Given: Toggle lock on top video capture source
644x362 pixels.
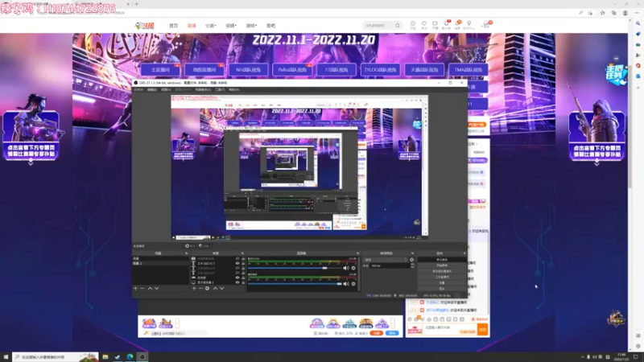Looking at the screenshot, I should coord(243,258).
